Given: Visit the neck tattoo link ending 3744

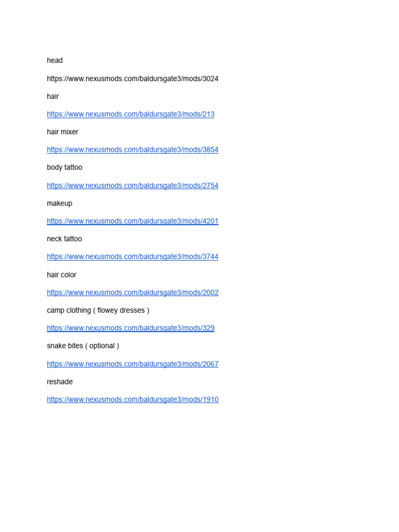Looking at the screenshot, I should [132, 257].
